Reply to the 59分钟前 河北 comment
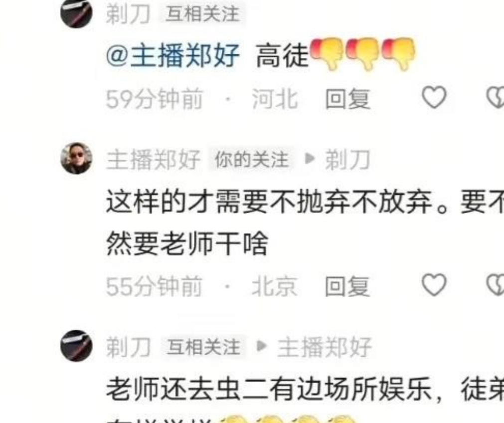Image resolution: width=504 pixels, height=423 pixels. click(x=347, y=98)
